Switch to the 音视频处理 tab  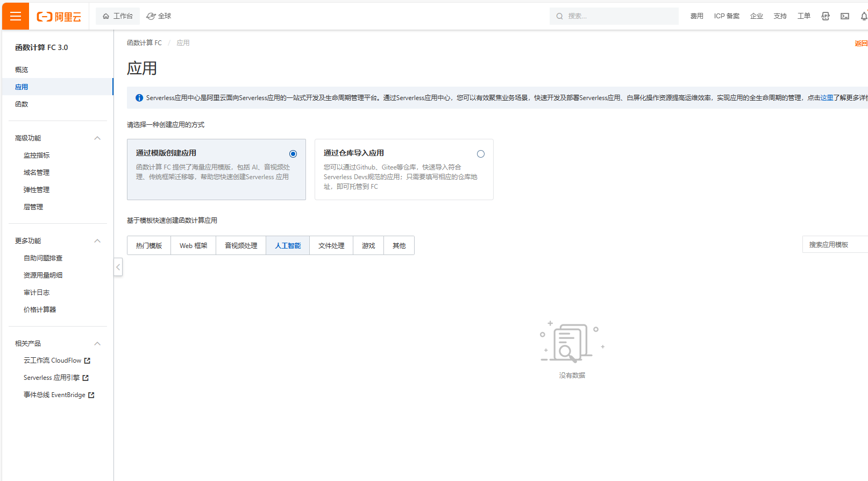tap(241, 245)
